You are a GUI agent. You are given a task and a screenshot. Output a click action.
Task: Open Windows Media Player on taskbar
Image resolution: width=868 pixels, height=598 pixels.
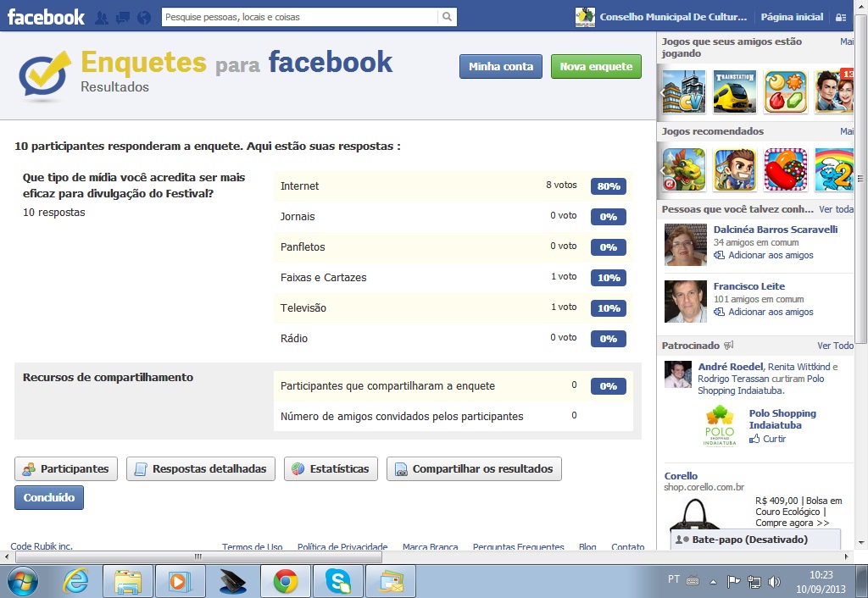point(180,581)
